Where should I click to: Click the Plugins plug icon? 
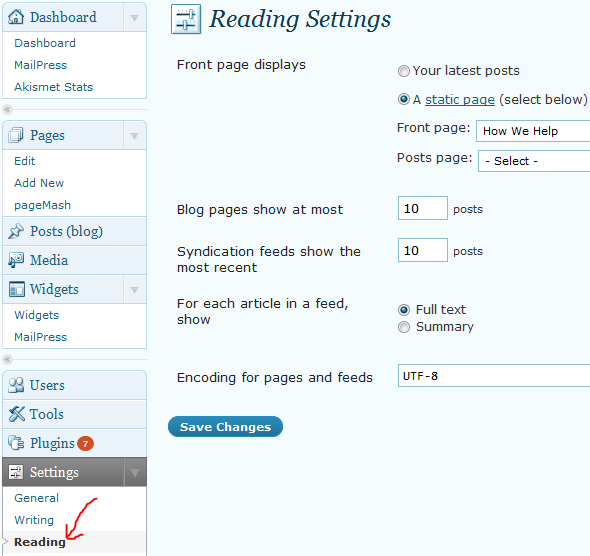click(16, 443)
